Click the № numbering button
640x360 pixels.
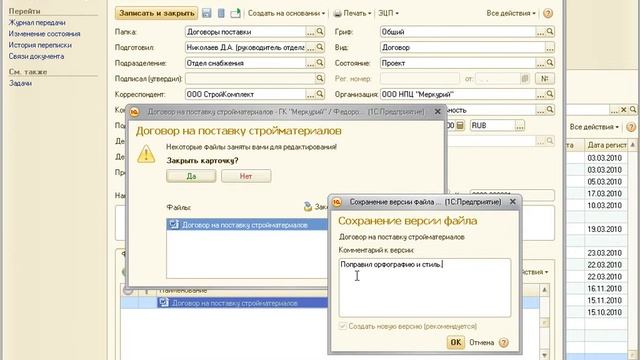click(544, 78)
